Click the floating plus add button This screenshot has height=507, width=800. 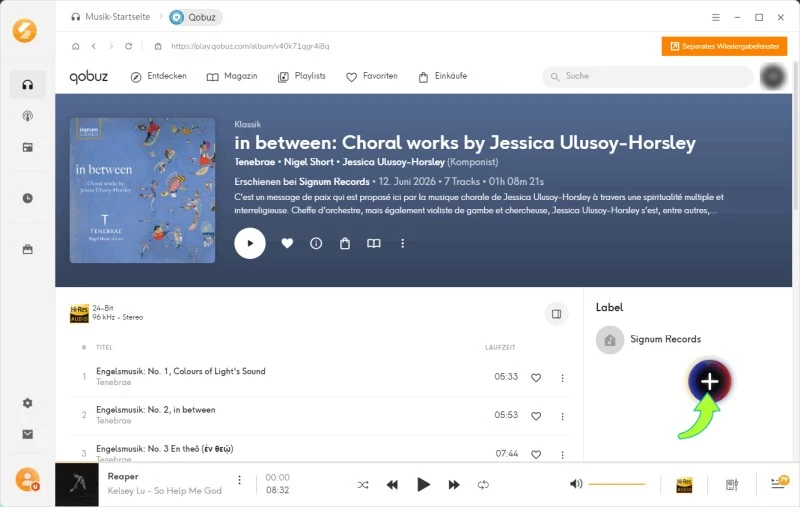[709, 381]
